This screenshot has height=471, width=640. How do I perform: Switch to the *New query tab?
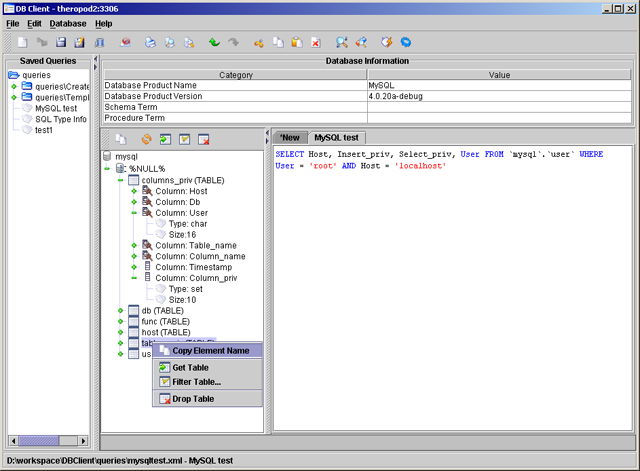point(290,138)
